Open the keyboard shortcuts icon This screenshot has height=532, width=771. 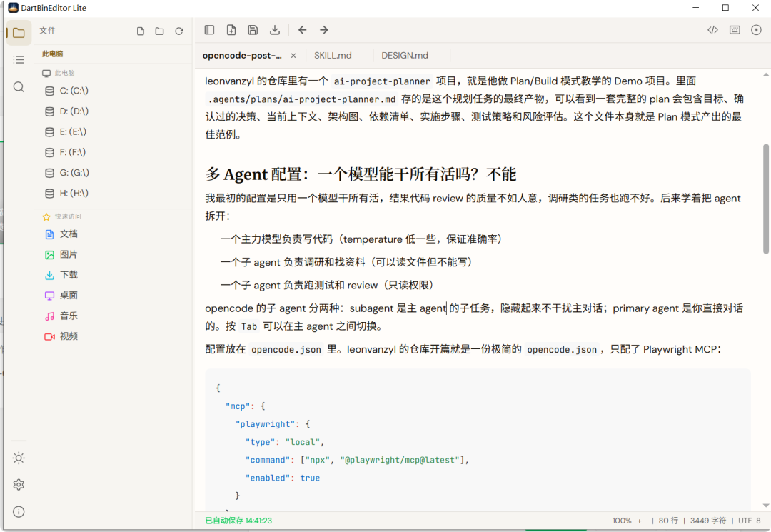coord(735,30)
